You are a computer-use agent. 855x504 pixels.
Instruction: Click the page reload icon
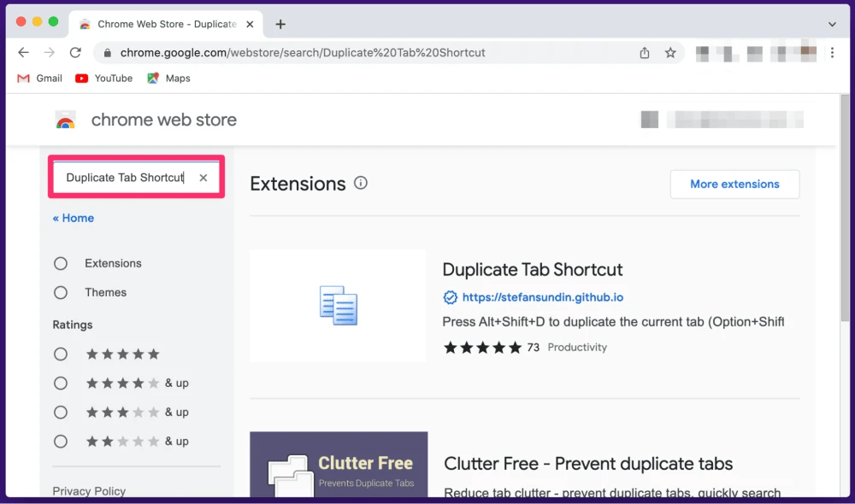tap(75, 52)
